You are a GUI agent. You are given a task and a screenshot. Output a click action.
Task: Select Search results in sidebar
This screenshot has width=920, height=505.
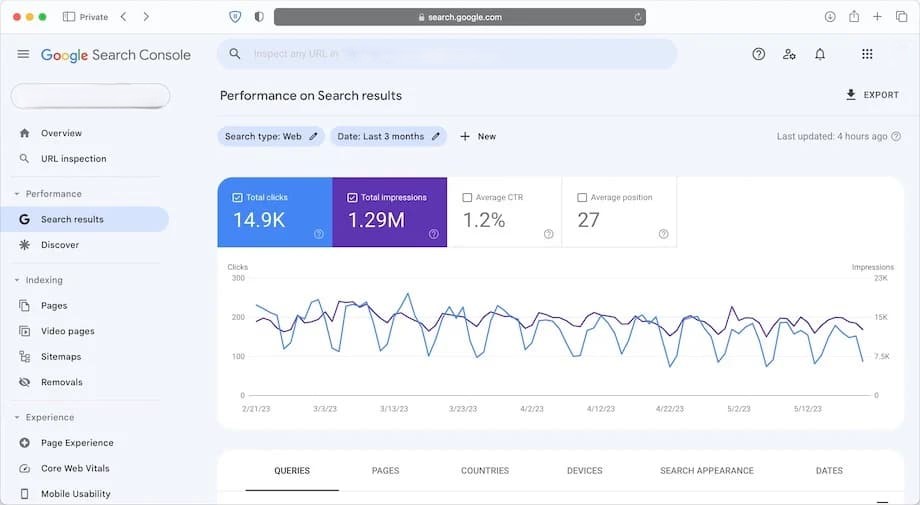tap(84, 219)
